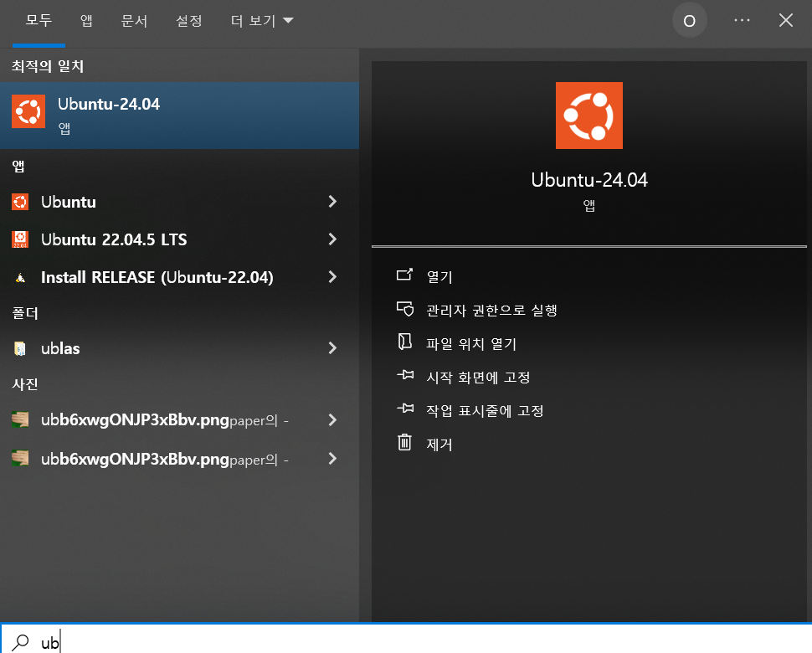Image resolution: width=812 pixels, height=653 pixels.
Task: Click the ublas folder icon
Action: click(20, 349)
